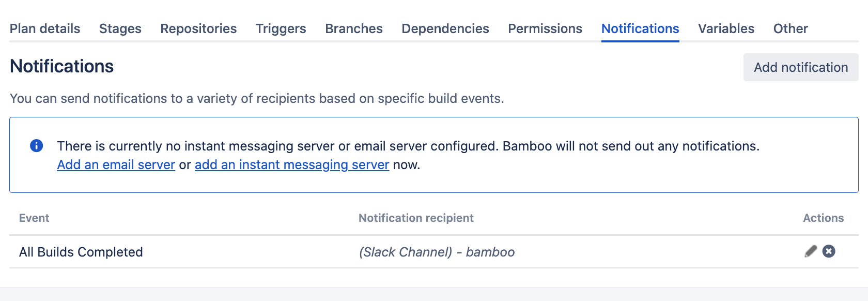
Task: Open the Triggers tab
Action: (281, 29)
